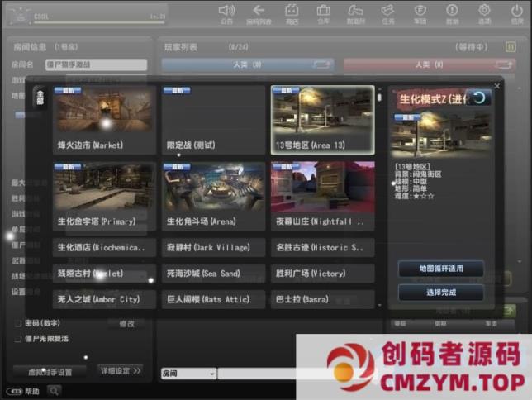Select the 全部 vertical tab
Viewport: 532px width, 400px height.
pos(40,98)
